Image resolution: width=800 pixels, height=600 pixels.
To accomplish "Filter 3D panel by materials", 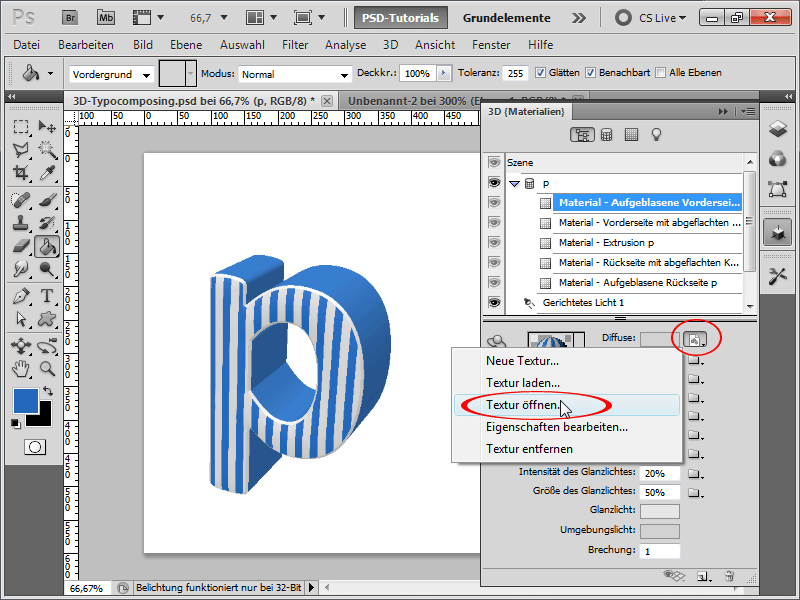I will 631,135.
